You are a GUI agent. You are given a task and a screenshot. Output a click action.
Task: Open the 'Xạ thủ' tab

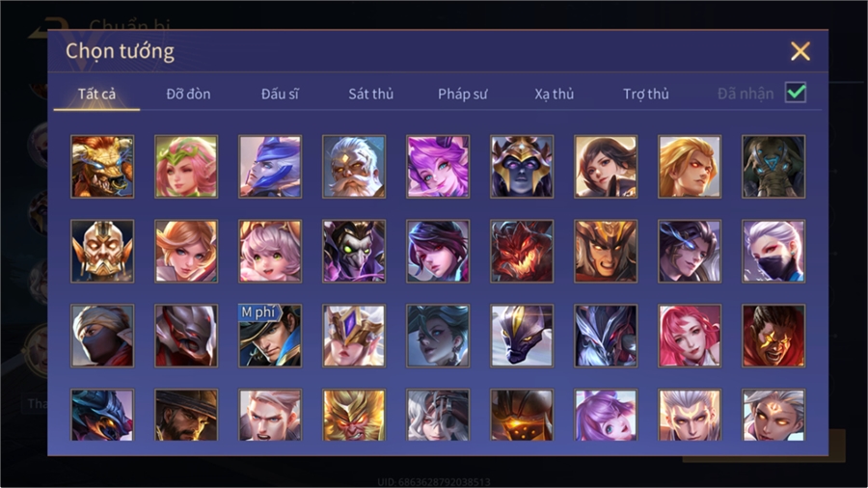[x=555, y=95]
